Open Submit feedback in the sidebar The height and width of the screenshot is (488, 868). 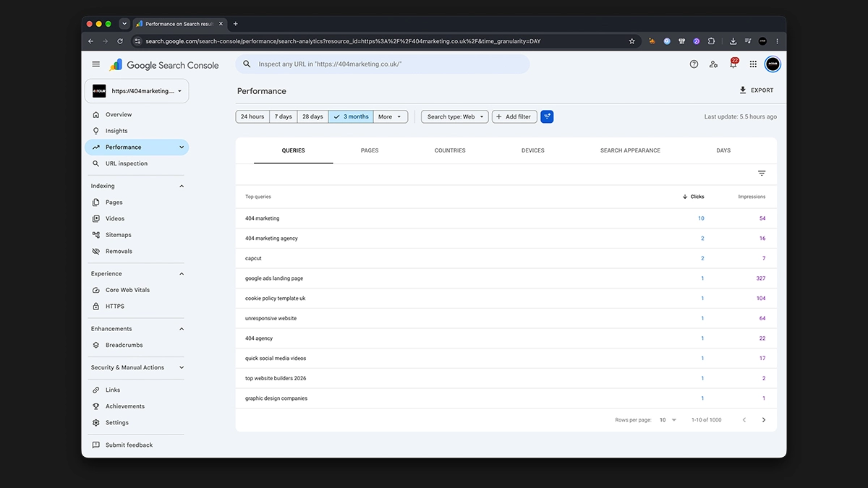tap(136, 445)
